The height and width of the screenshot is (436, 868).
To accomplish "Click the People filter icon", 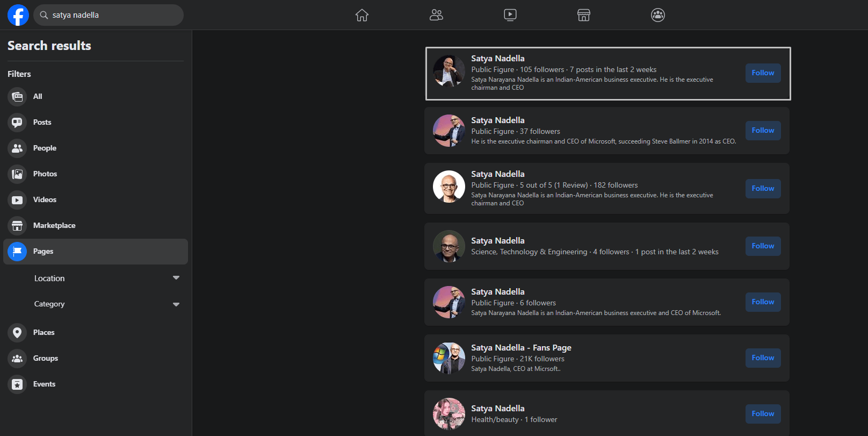I will tap(17, 148).
